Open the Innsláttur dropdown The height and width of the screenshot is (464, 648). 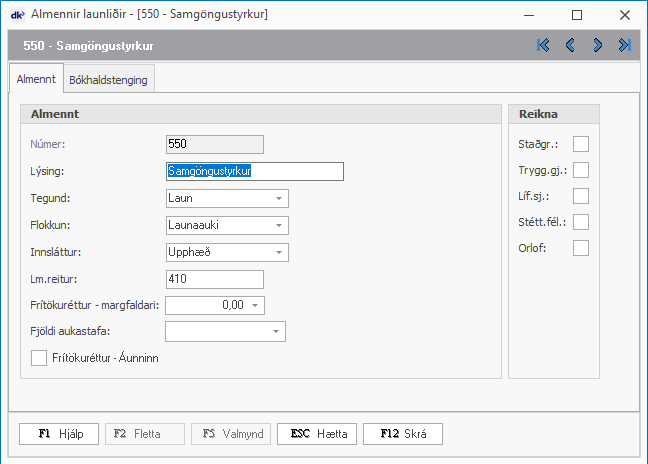click(278, 252)
